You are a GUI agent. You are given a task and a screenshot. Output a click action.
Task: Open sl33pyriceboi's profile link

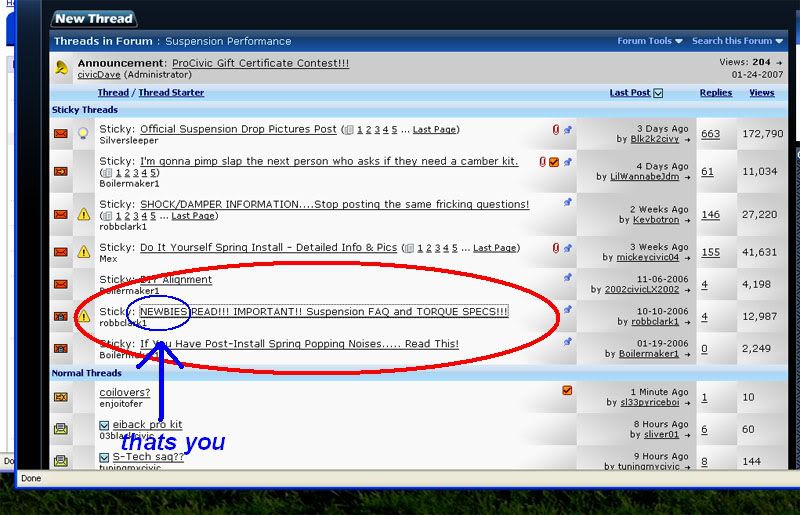point(649,403)
